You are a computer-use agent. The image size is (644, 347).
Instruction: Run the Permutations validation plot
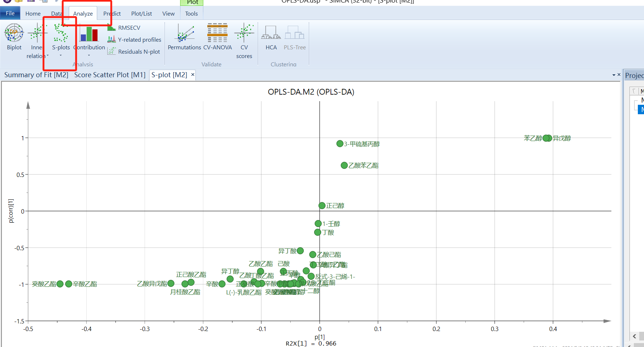click(184, 33)
